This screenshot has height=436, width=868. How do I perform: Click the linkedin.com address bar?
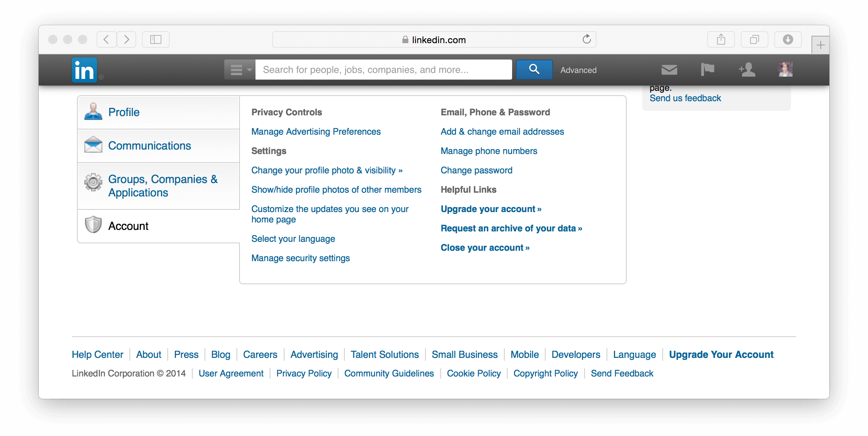click(x=434, y=39)
